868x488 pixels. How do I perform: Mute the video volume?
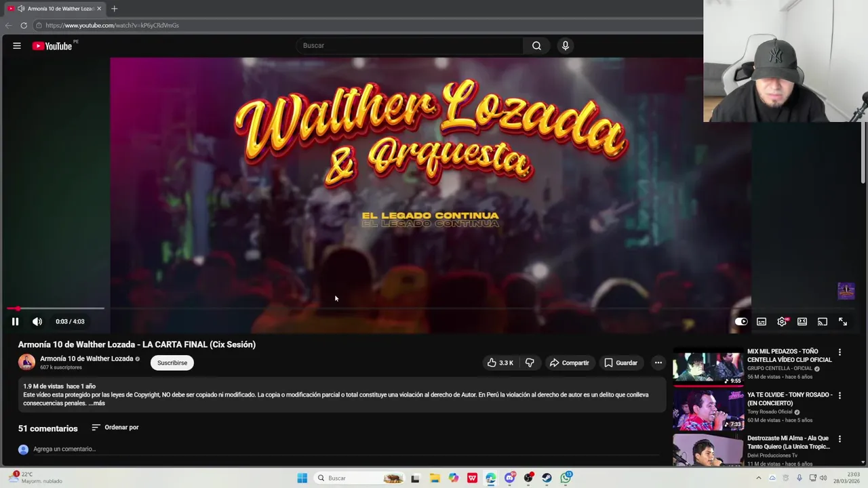(37, 321)
